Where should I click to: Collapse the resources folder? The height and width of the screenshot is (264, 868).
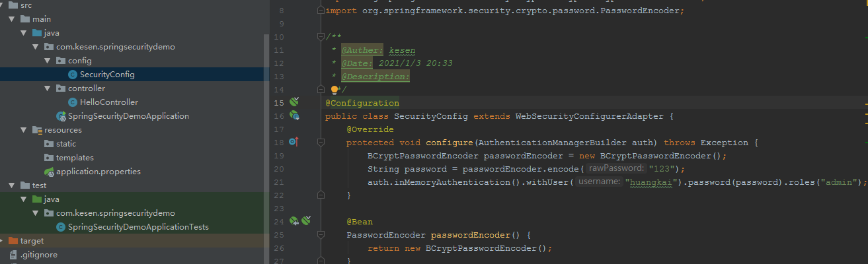pos(23,130)
